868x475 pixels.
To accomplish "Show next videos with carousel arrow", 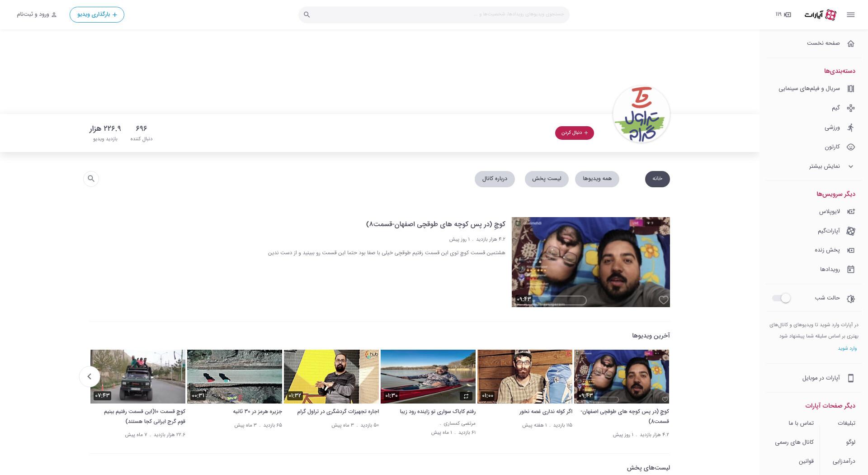I will tap(90, 376).
